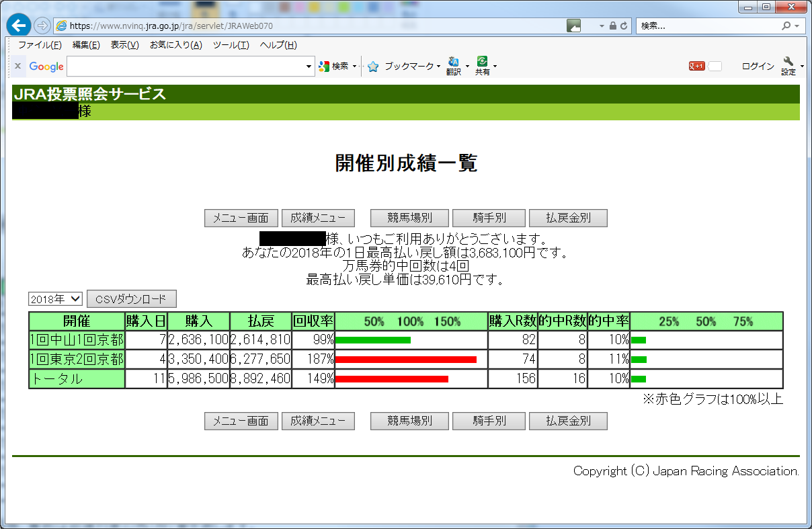Click the red 187% recovery rate bar
The image size is (812, 529).
406,360
